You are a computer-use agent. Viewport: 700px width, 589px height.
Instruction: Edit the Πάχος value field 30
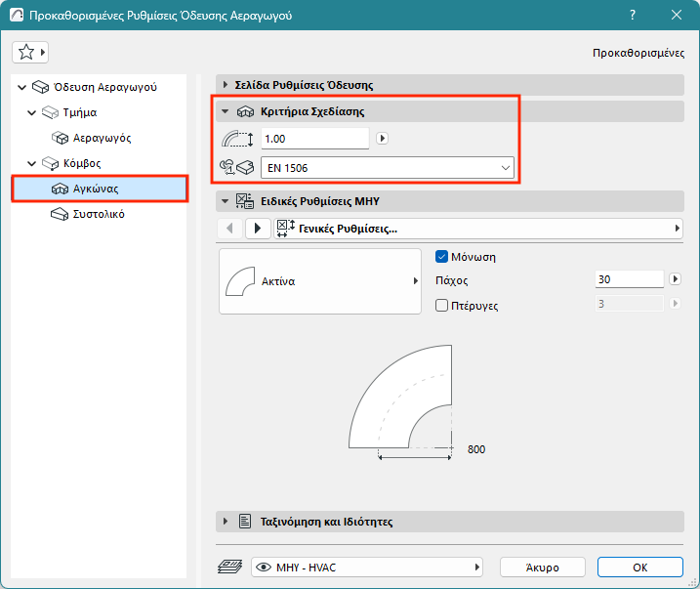(x=630, y=279)
